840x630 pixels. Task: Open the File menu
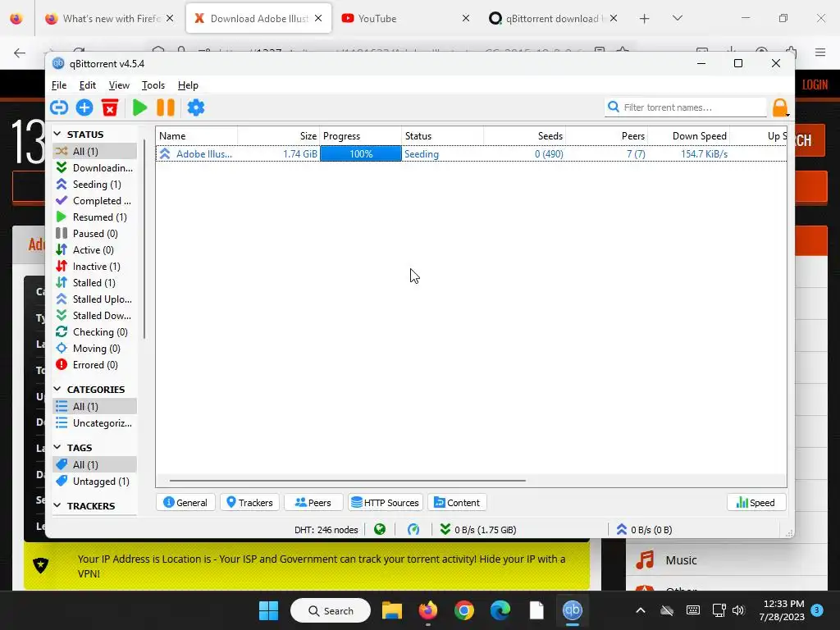pyautogui.click(x=59, y=85)
